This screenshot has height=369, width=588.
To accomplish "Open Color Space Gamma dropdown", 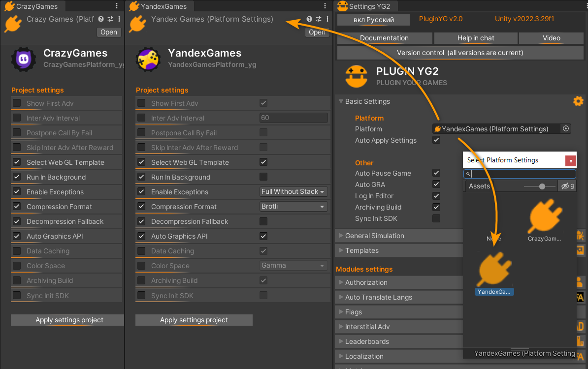I will coord(293,265).
